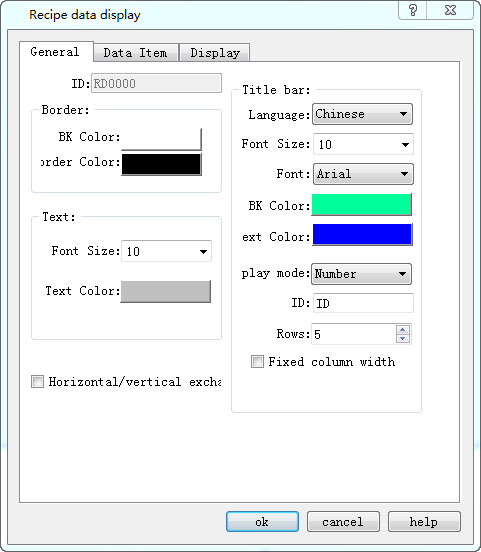Enable Horizontal/vertical exchange checkbox
This screenshot has width=481, height=552.
37,382
